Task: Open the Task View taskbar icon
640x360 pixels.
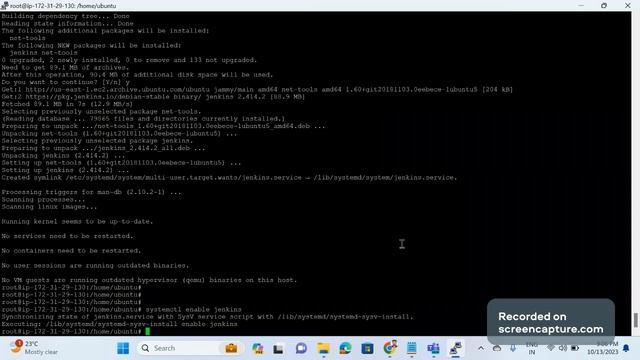Action: (279, 349)
